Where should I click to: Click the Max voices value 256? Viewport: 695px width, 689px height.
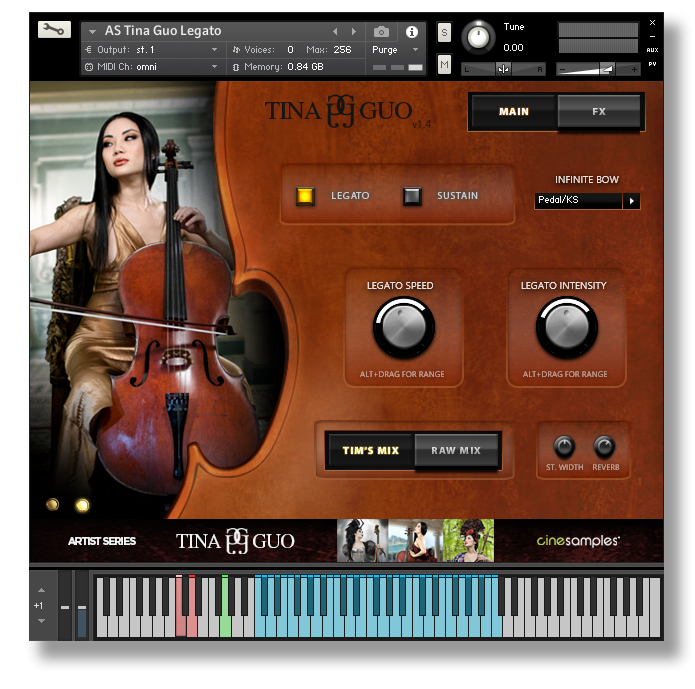click(x=342, y=50)
